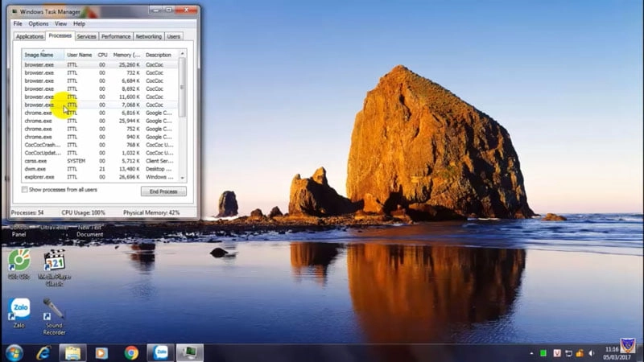Sort by the User Name column header
Image resolution: width=644 pixels, height=362 pixels.
(80, 55)
